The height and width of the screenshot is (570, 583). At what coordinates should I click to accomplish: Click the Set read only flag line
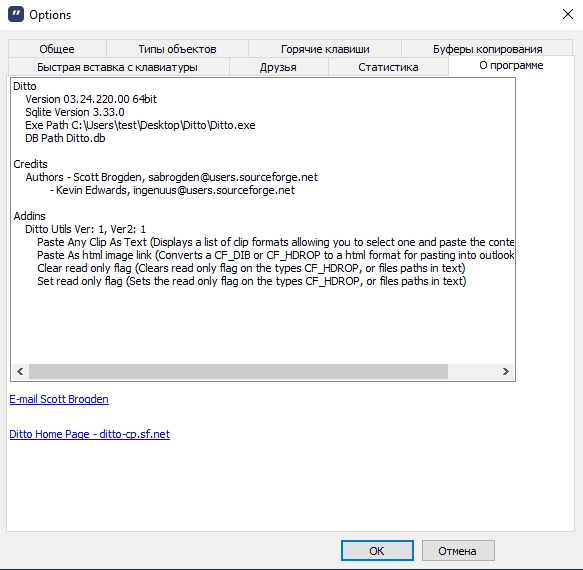coord(252,281)
